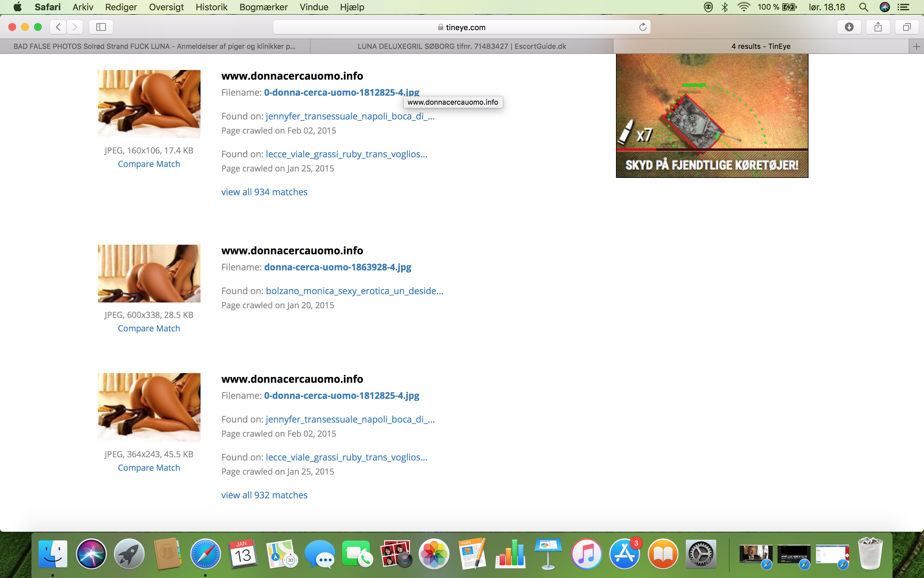Open iTunes music icon in Dock
This screenshot has height=578, width=924.
[x=586, y=554]
